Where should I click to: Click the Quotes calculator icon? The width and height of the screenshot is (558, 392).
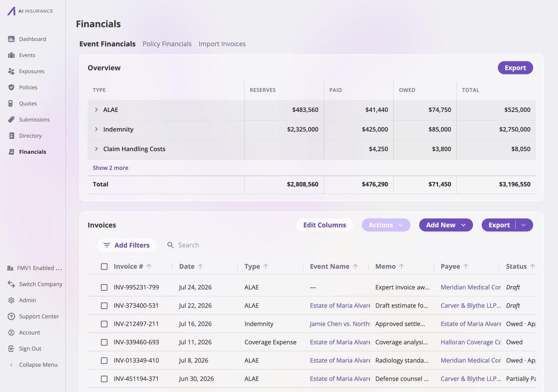pyautogui.click(x=10, y=104)
